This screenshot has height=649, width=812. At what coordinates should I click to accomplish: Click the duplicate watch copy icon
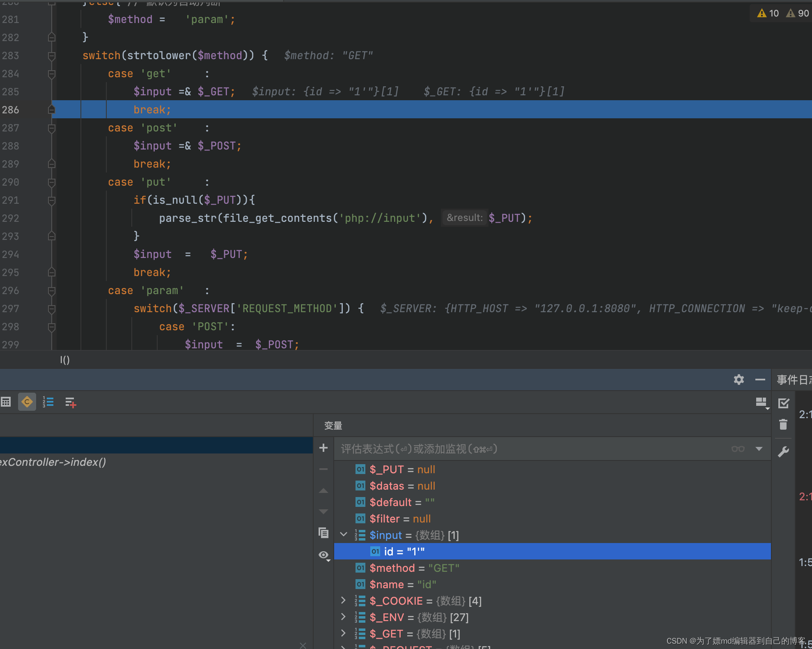(323, 533)
